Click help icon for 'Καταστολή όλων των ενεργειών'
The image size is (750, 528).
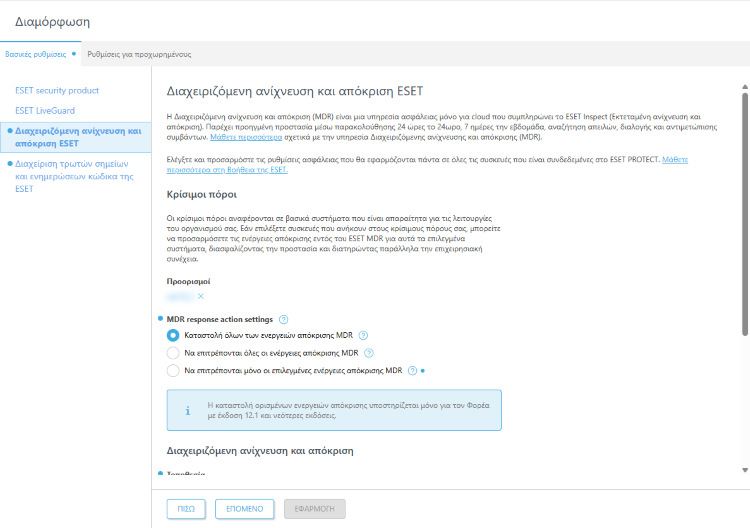tap(363, 335)
